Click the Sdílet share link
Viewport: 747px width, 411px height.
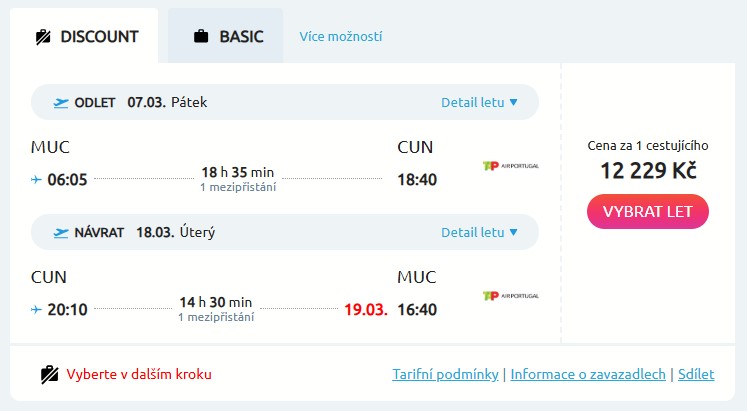(x=696, y=374)
